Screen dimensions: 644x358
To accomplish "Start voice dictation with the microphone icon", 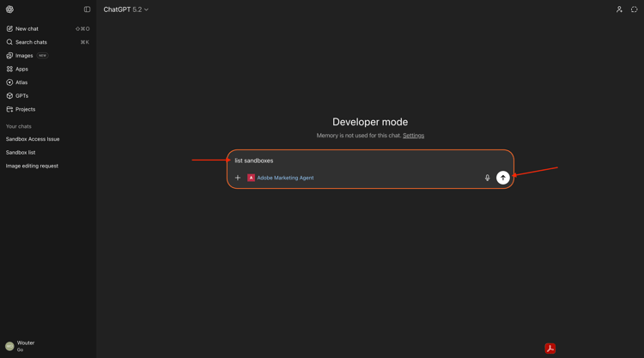I will [x=487, y=178].
